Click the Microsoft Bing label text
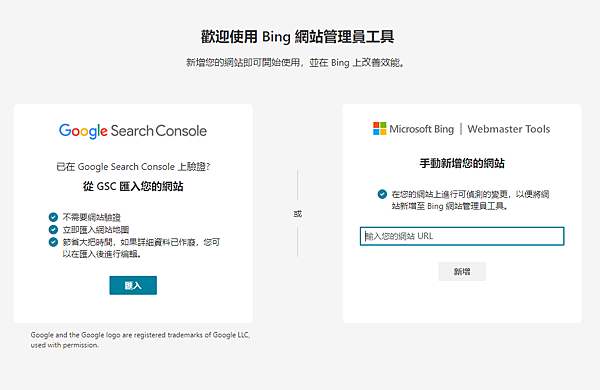The height and width of the screenshot is (390, 600). click(422, 129)
